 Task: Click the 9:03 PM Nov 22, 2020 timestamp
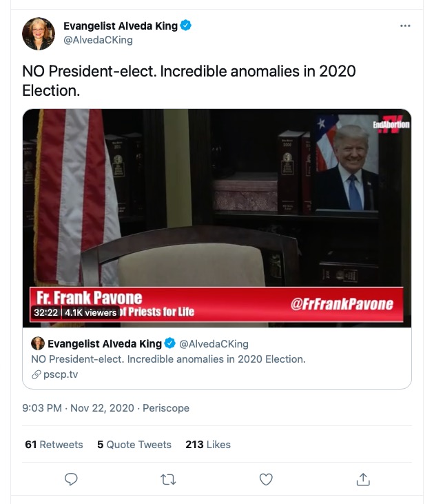pos(79,408)
